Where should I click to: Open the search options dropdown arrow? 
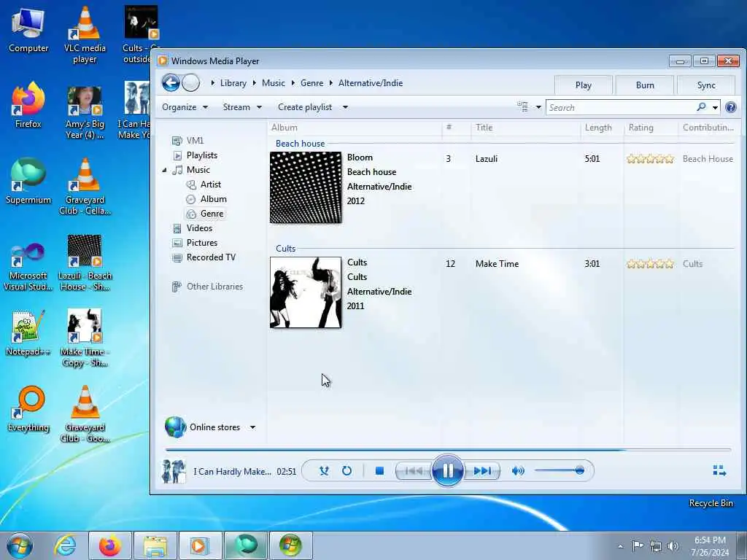tap(715, 108)
